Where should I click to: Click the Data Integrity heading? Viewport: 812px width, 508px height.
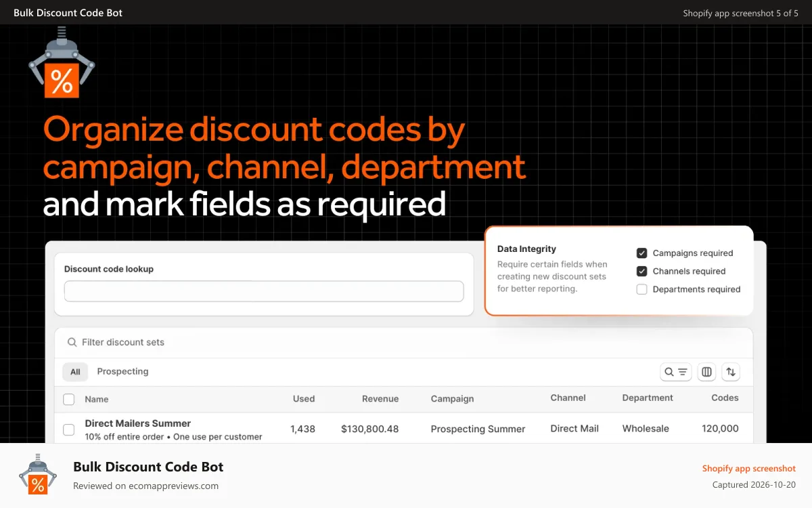526,249
